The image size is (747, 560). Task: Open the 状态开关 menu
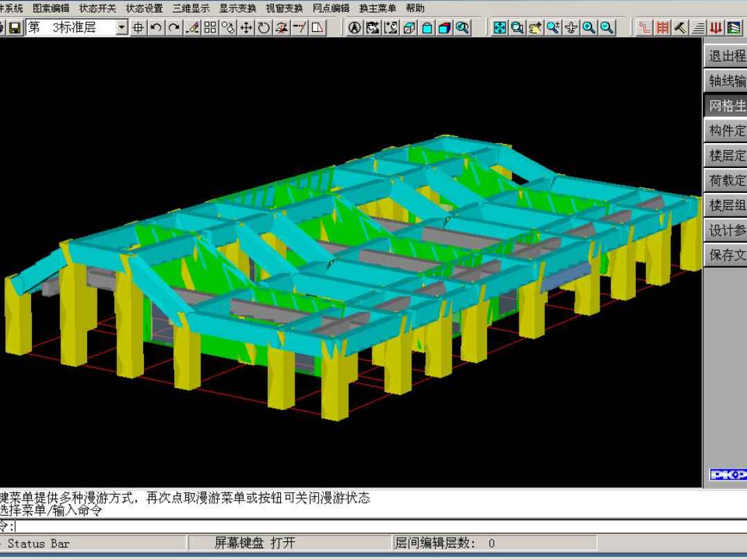(98, 8)
